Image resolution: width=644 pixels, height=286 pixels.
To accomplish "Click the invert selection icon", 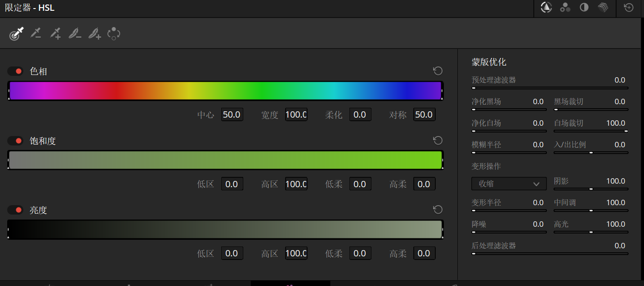I will tap(114, 34).
